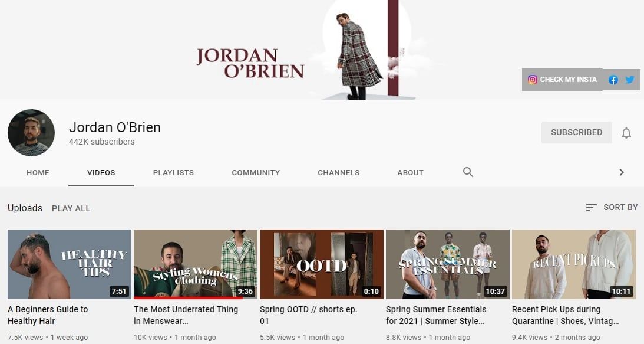
Task: Open Styling Womens Clothing thumbnail
Action: click(x=196, y=264)
